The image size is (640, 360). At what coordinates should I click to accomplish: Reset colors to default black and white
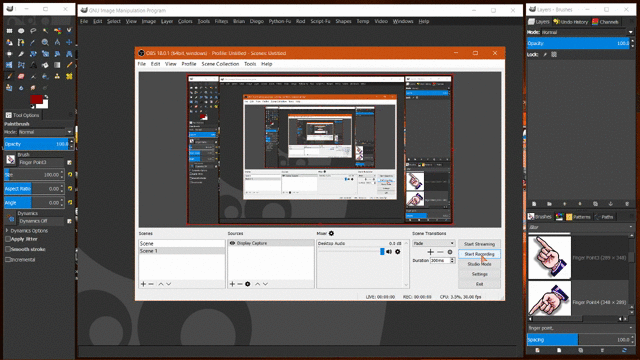[33, 107]
